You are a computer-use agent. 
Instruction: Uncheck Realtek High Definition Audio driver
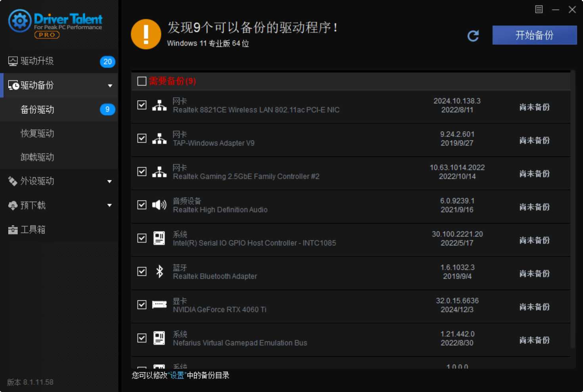[142, 205]
